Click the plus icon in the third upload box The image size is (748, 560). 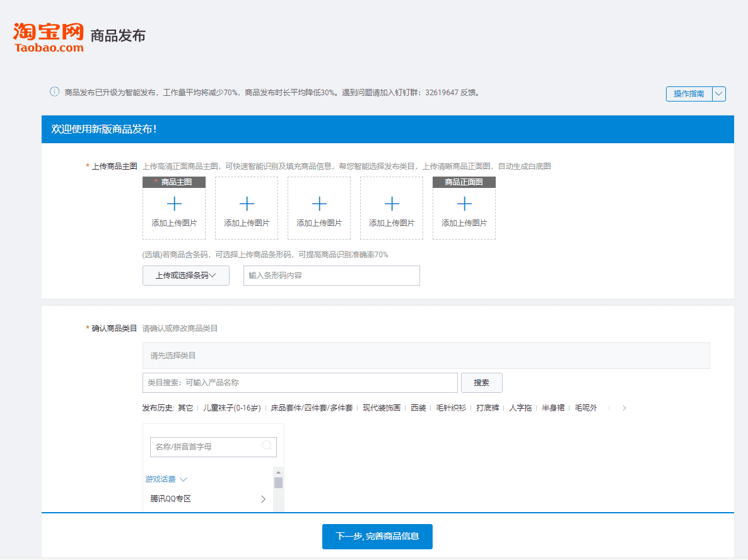(318, 203)
